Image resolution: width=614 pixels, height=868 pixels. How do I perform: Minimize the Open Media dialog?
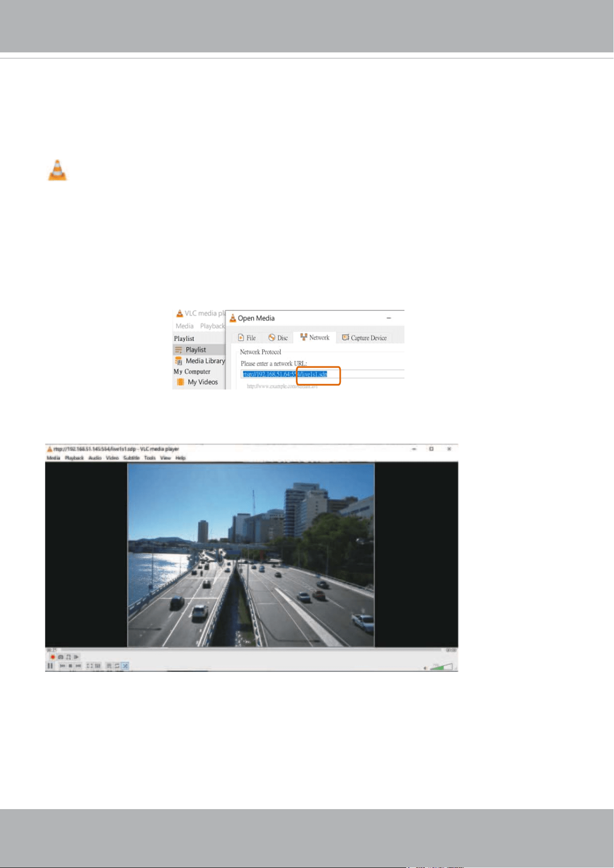pyautogui.click(x=389, y=318)
